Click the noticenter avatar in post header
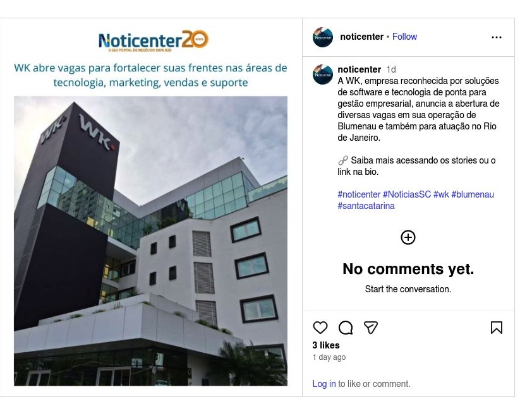Viewport: 532px width, 404px height. pos(323,37)
